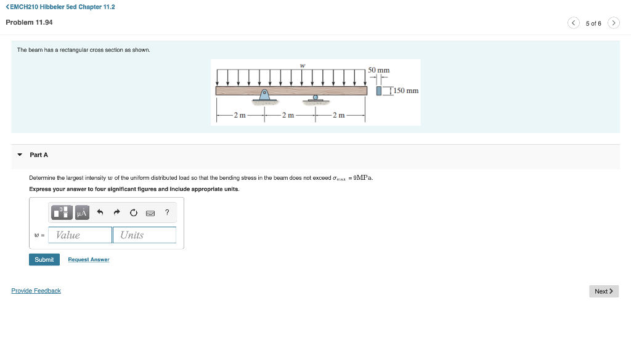Go to next item with right chevron circle
This screenshot has height=364, width=631.
point(614,22)
